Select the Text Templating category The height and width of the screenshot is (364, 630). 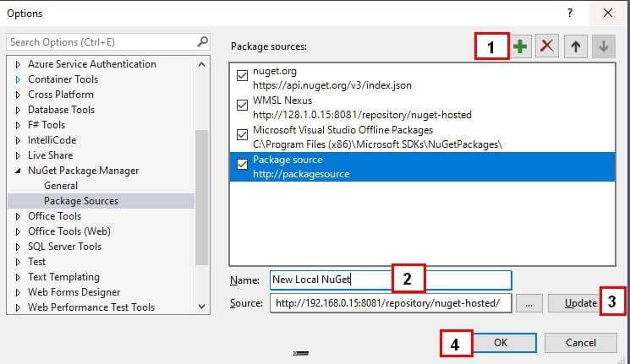point(63,277)
